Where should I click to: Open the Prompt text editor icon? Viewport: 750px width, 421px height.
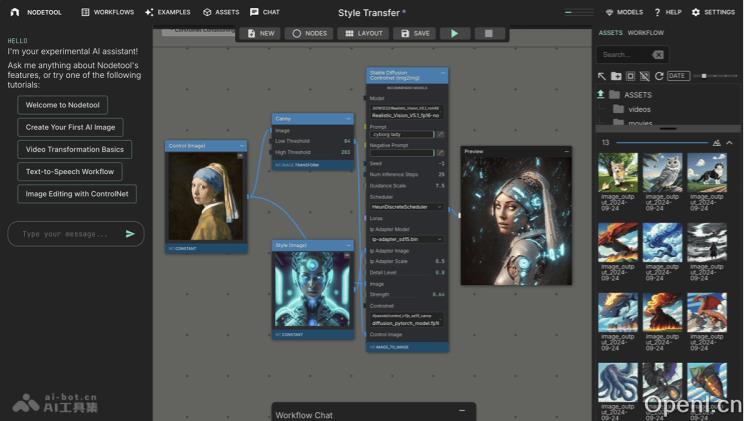point(441,134)
